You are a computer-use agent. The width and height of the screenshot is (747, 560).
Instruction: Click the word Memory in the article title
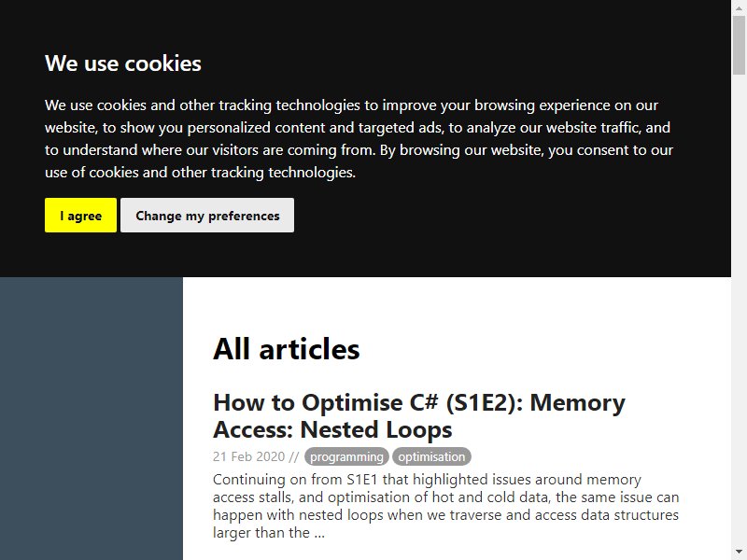577,402
